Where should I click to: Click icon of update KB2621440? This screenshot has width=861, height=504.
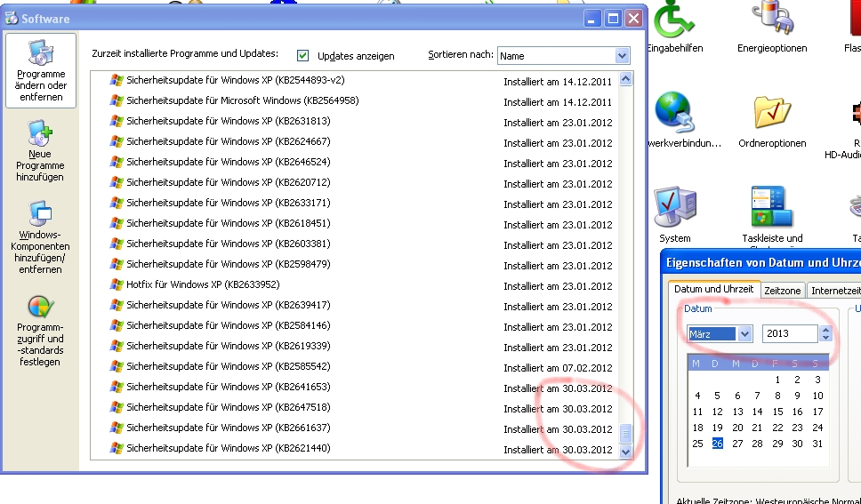click(117, 448)
